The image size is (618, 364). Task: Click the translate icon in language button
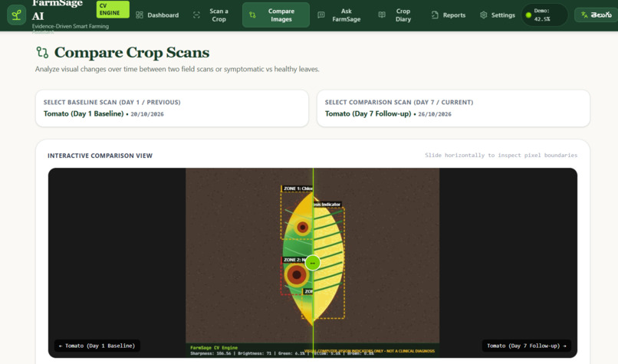click(584, 15)
